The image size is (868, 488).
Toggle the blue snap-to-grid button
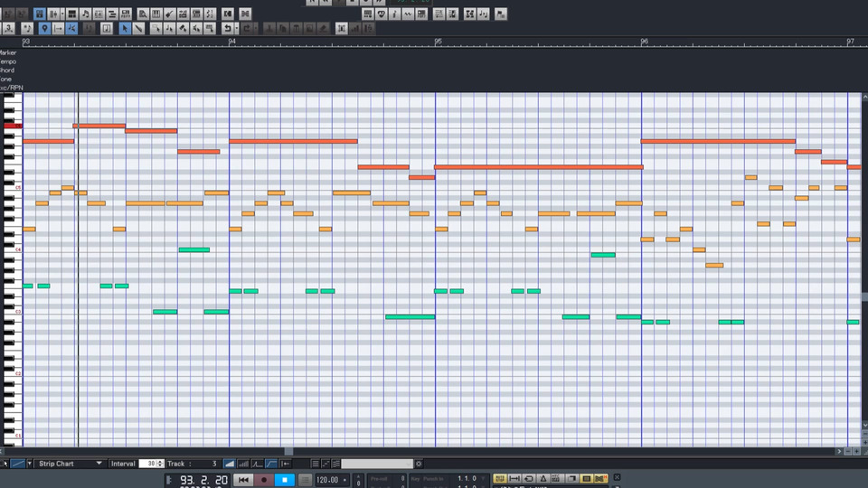[x=71, y=28]
